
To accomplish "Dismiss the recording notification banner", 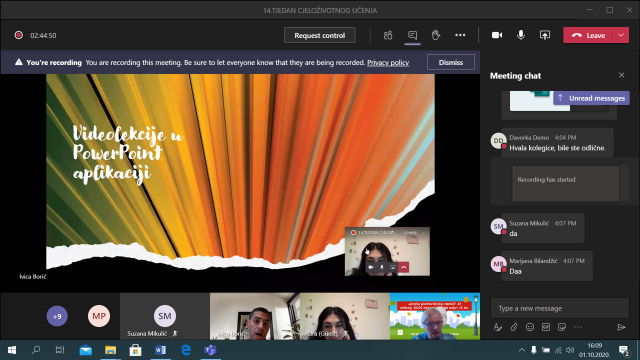I will 451,62.
